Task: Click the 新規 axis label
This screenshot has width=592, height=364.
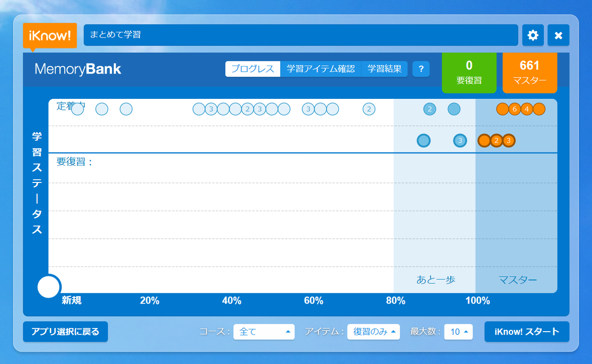Action: [72, 301]
